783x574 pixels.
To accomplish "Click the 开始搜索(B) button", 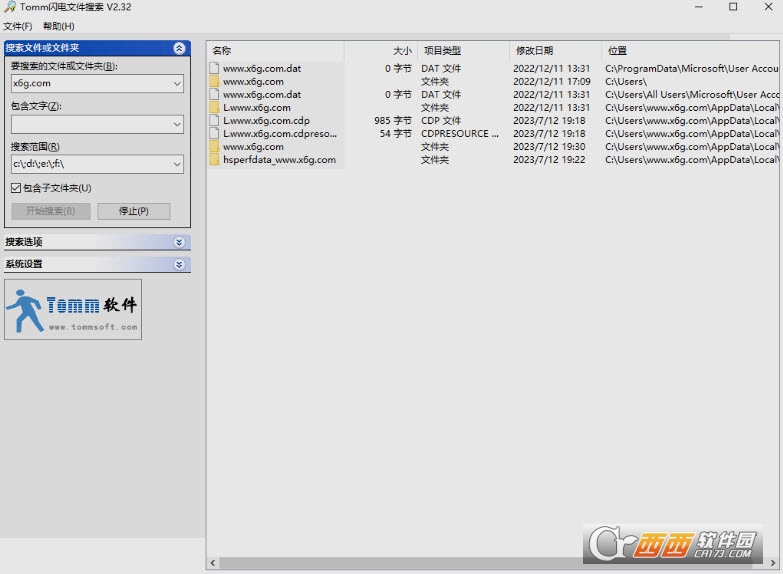I will click(x=51, y=211).
